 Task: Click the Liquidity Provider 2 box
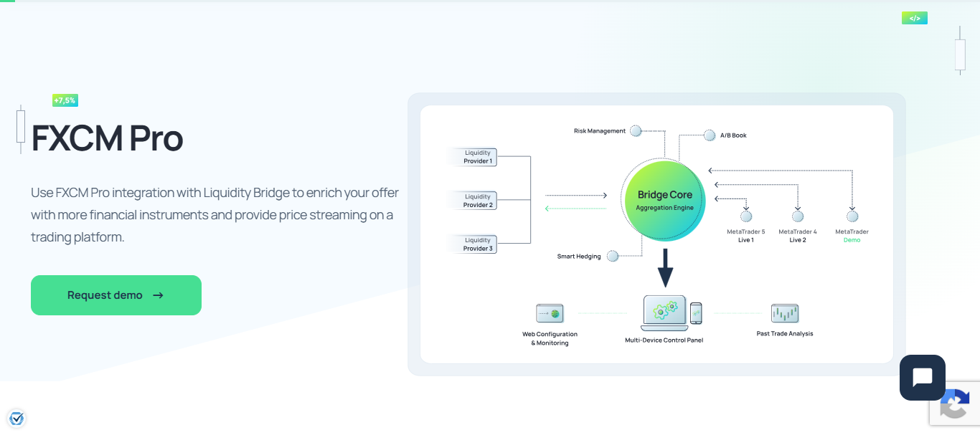472,201
